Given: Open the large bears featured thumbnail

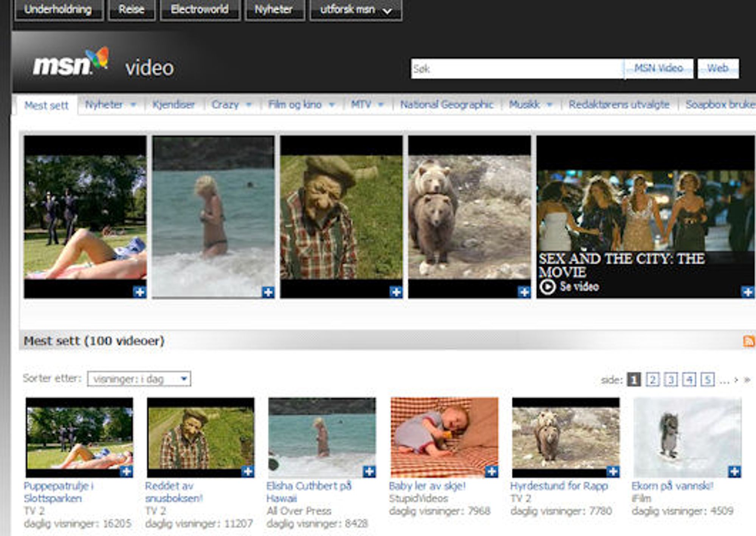Looking at the screenshot, I should tap(469, 217).
